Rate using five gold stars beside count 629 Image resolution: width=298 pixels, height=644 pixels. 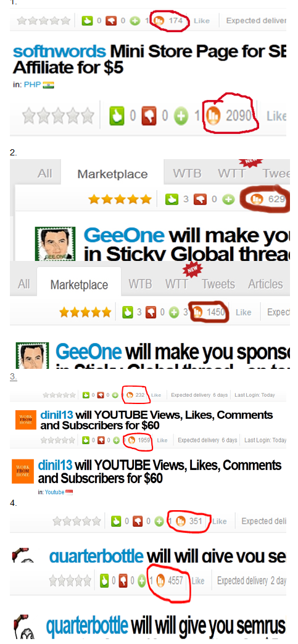(120, 200)
